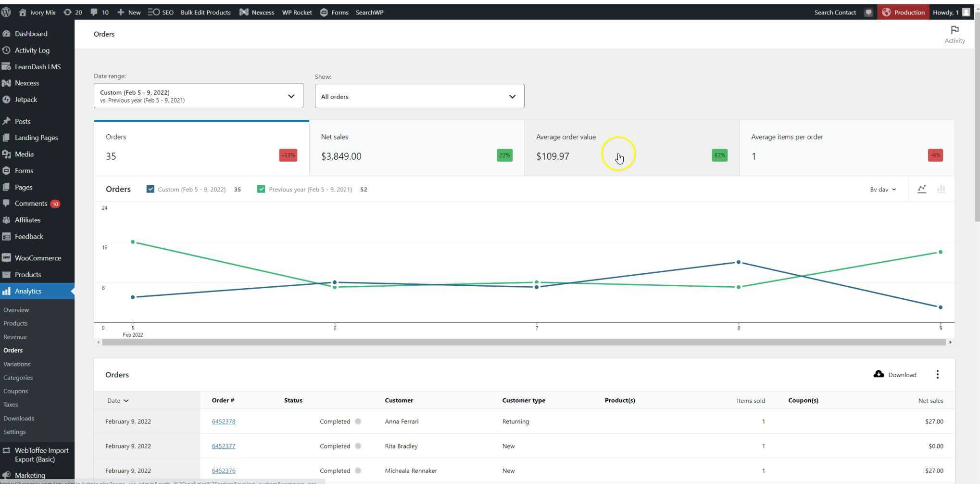Switch to bar chart view icon
Image resolution: width=980 pixels, height=484 pixels.
pos(941,189)
